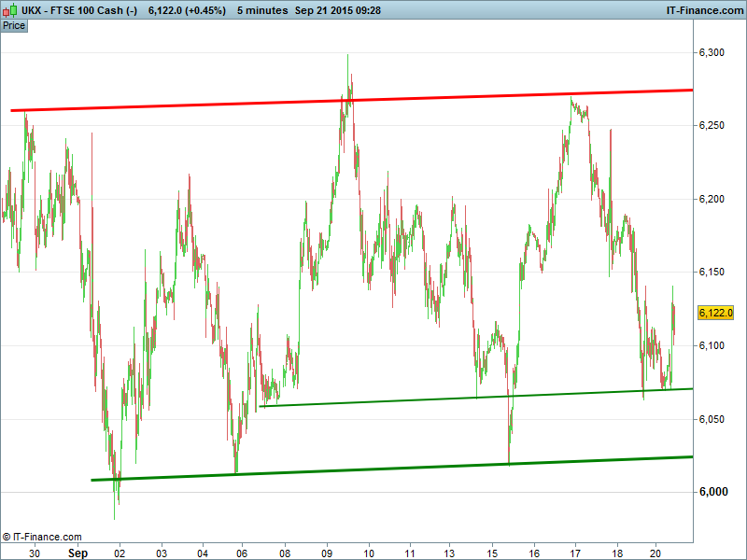Click the 6,000 price axis label
Screen dimensions: 747x560
712,492
